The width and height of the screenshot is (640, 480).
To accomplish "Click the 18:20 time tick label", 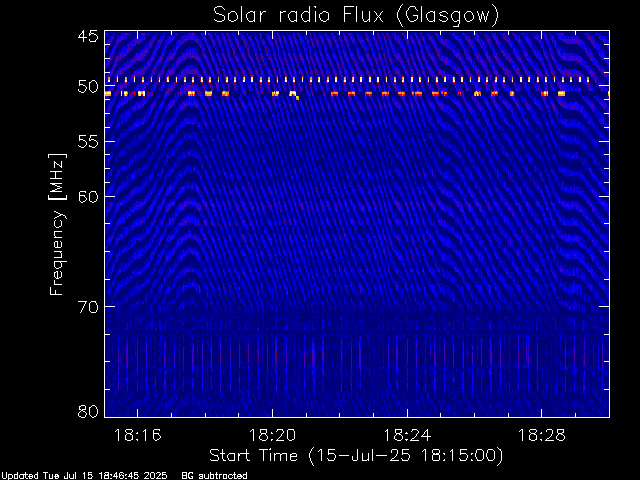I will click(272, 436).
